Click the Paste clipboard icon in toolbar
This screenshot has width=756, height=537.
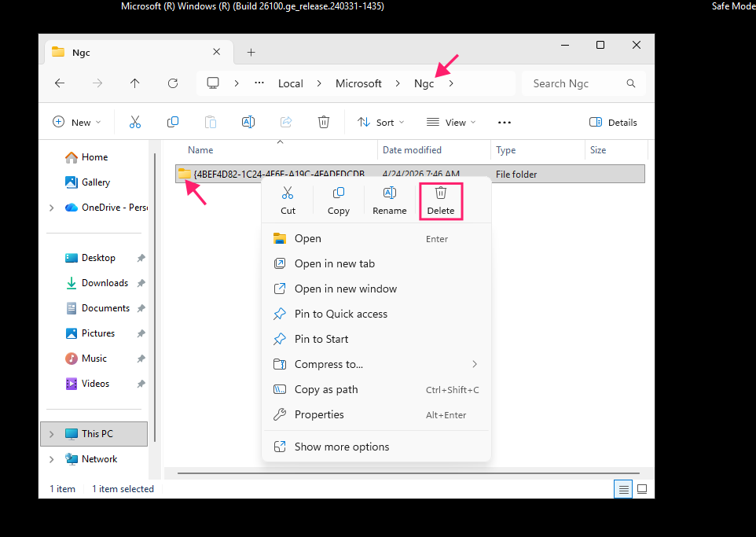click(210, 122)
